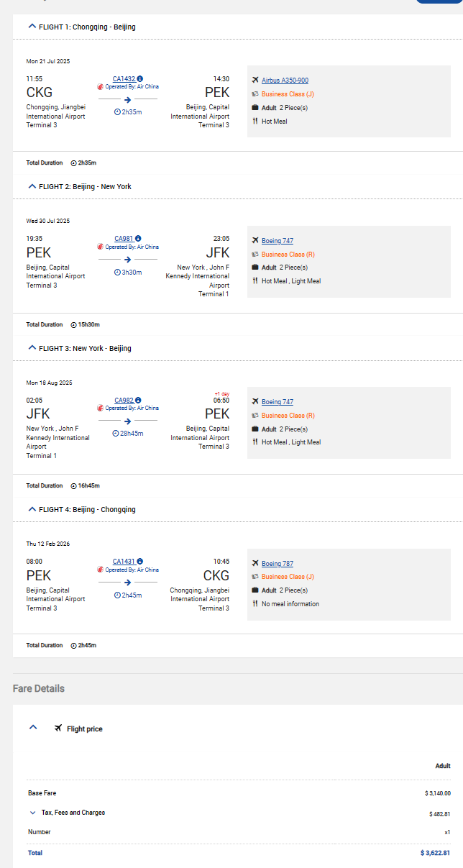Open Airbus A350-900 aircraft link
The height and width of the screenshot is (868, 463).
[x=285, y=81]
